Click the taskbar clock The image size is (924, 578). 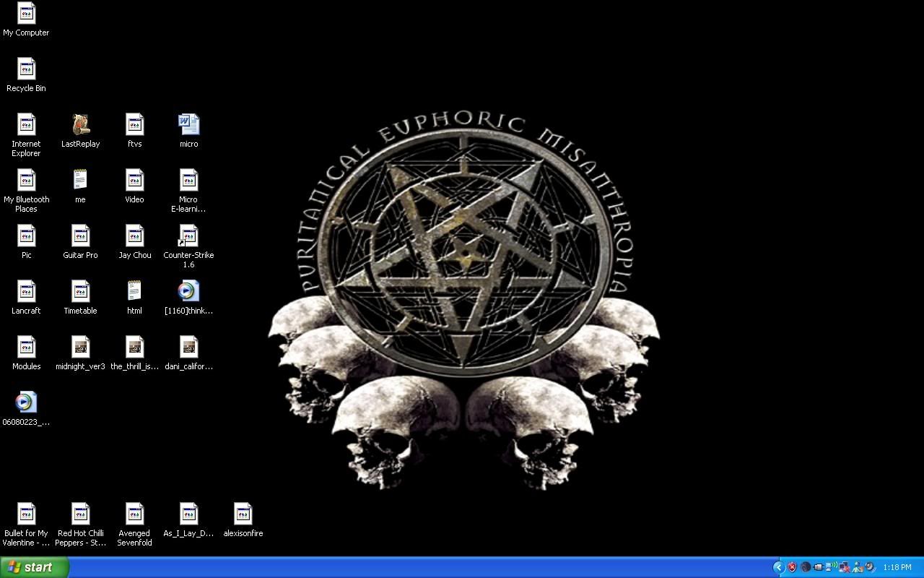point(897,567)
